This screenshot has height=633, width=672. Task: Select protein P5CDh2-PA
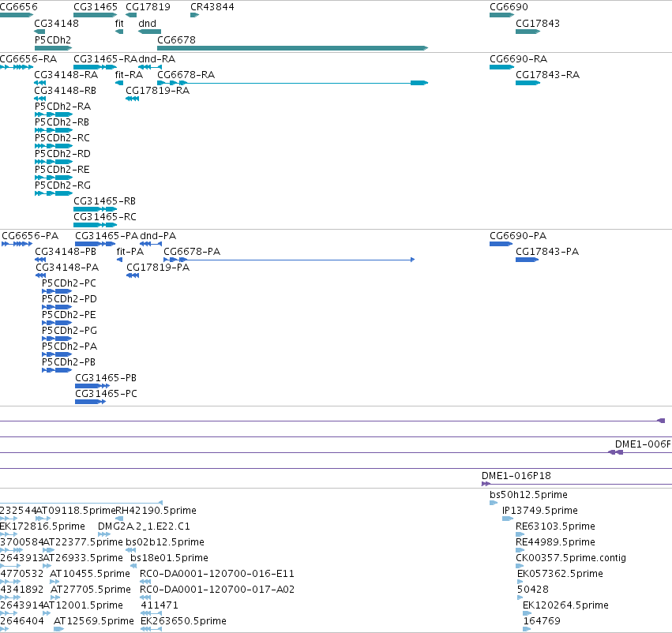point(69,346)
